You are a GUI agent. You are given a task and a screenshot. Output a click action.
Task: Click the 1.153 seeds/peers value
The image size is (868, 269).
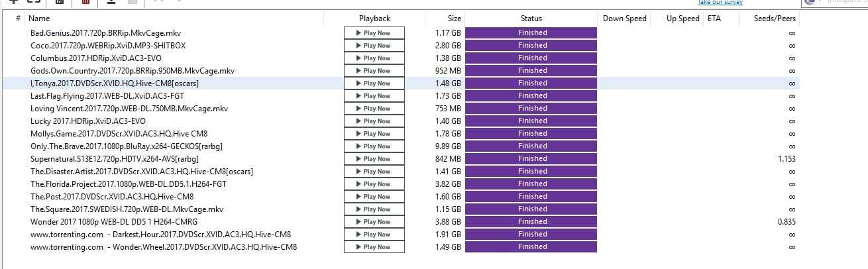point(787,158)
